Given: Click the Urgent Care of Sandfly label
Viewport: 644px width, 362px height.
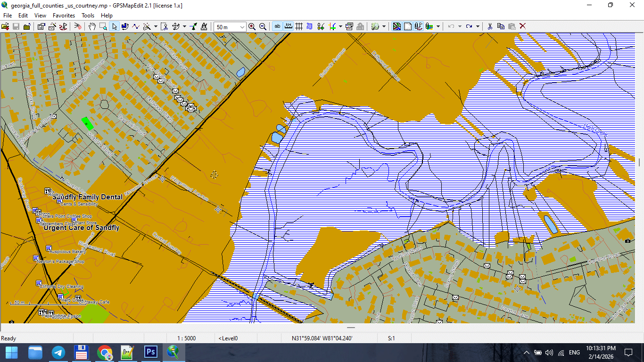Looking at the screenshot, I should tap(81, 228).
